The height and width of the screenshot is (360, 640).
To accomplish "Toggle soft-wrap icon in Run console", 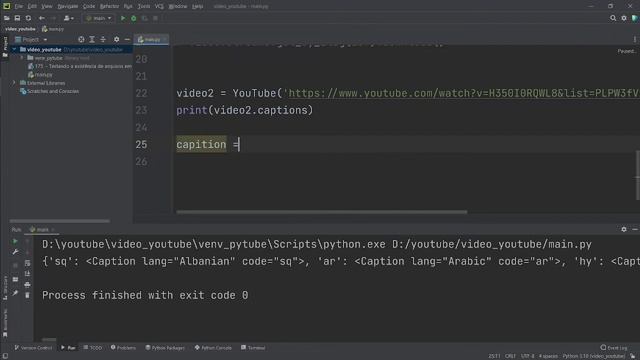I will tap(27, 263).
